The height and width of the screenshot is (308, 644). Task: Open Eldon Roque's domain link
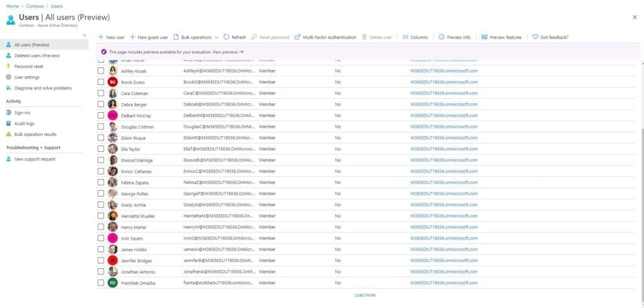point(444,138)
